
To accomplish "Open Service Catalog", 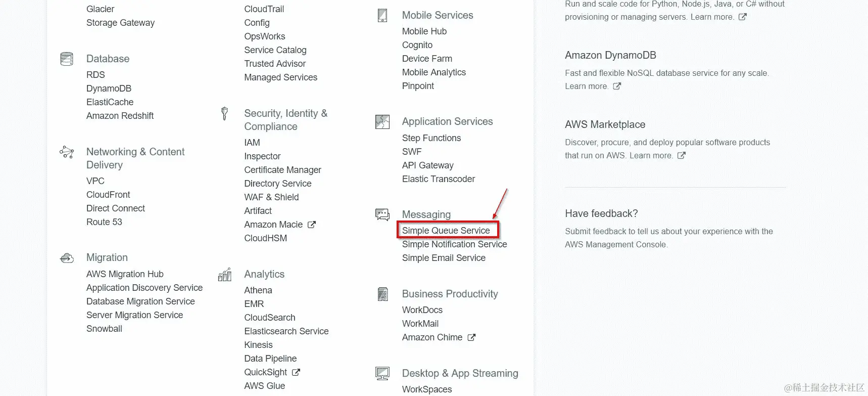I will (275, 50).
